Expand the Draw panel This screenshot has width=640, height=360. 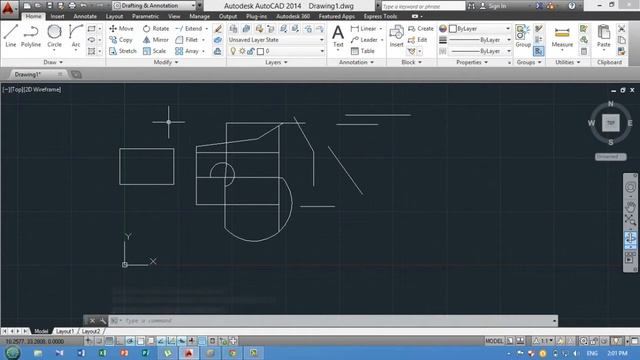tap(53, 62)
